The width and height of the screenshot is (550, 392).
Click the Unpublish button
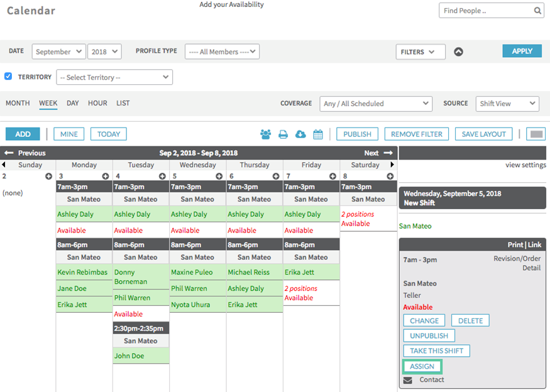point(429,335)
